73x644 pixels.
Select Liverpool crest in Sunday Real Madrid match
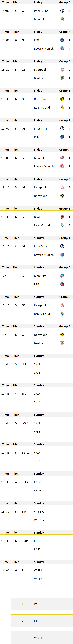click(62, 305)
